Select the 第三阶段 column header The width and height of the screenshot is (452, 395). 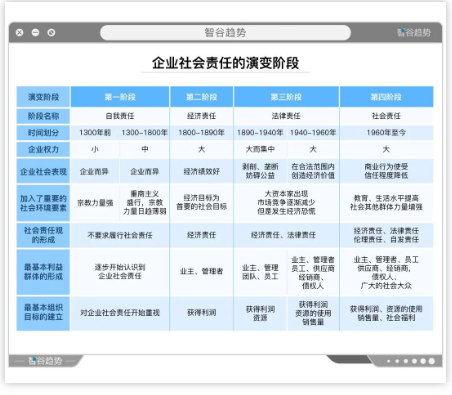click(x=286, y=97)
